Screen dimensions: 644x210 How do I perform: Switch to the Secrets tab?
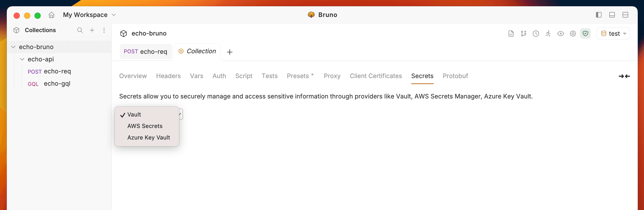tap(422, 76)
